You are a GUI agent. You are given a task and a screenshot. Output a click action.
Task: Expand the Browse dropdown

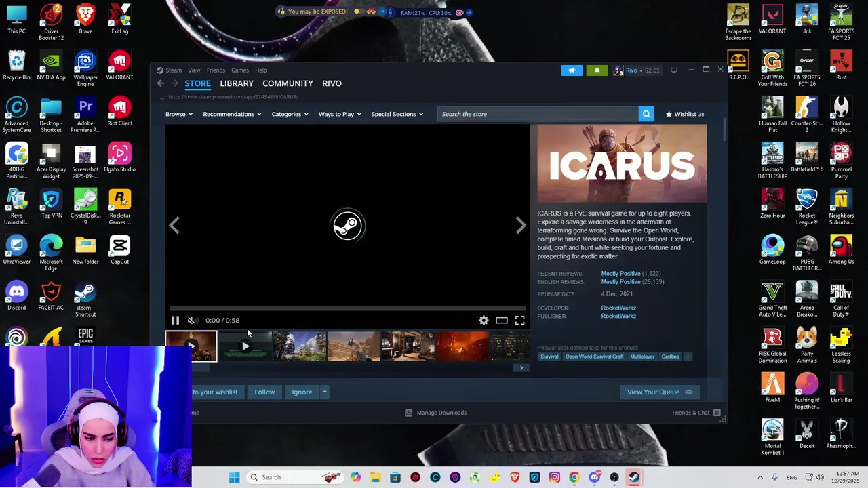coord(179,114)
